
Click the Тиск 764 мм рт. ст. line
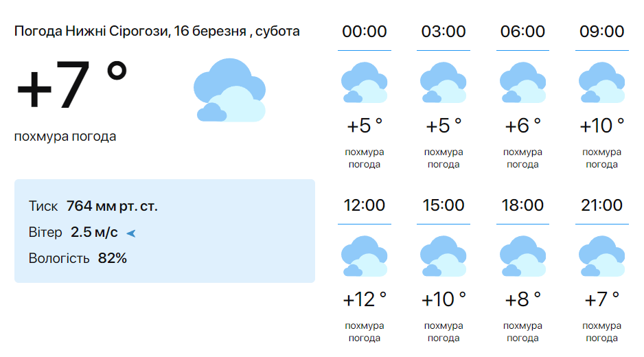[93, 206]
